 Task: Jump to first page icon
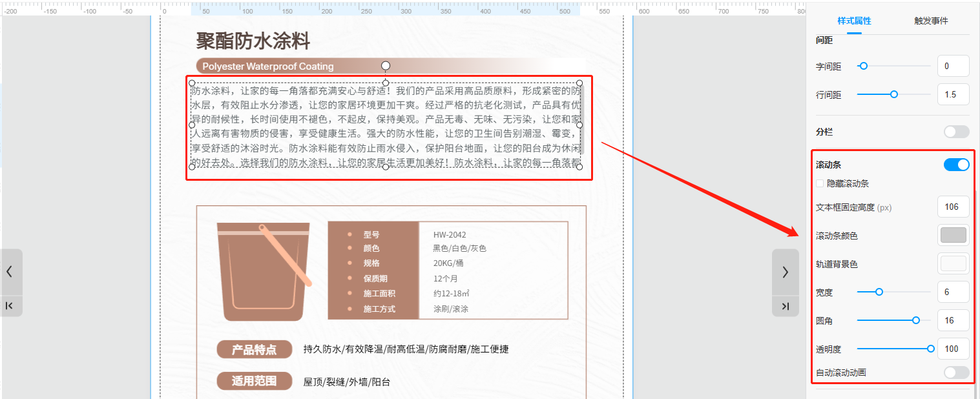coord(10,305)
